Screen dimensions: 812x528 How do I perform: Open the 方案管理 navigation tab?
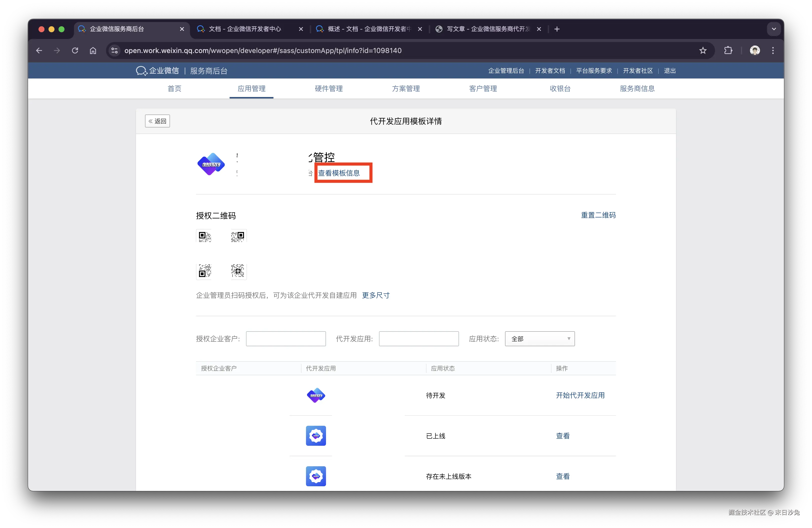406,89
